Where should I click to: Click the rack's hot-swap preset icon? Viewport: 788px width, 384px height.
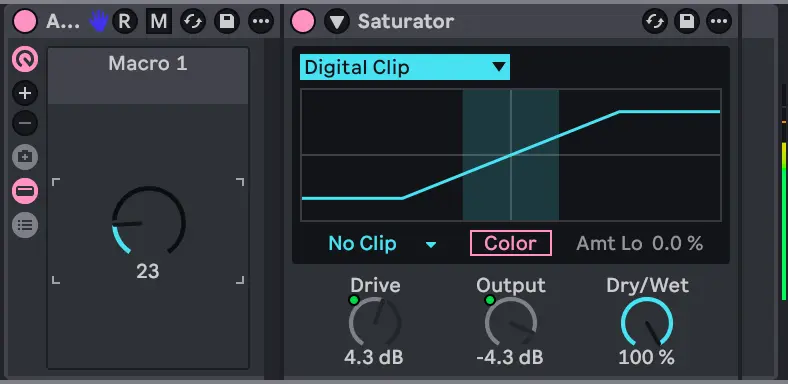point(193,22)
